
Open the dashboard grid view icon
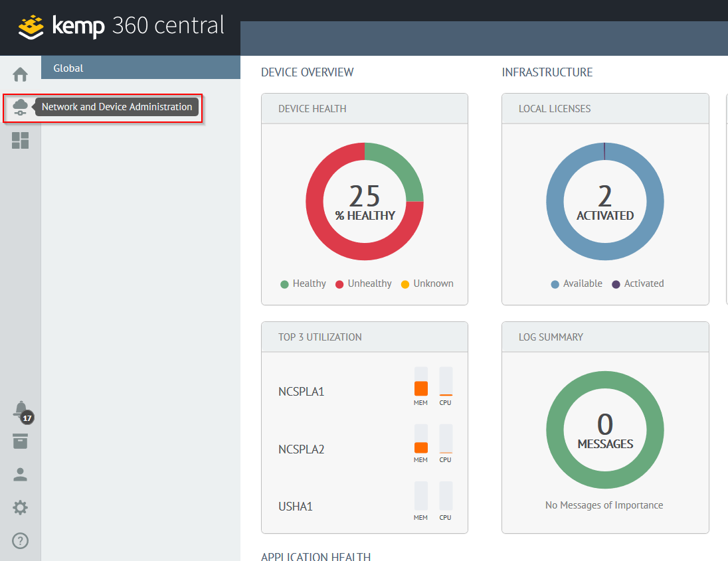point(20,140)
